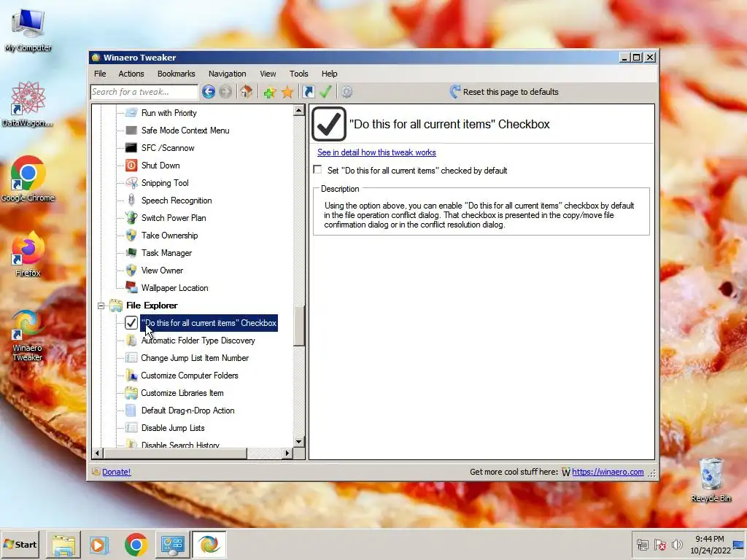Open the file explorer taskbar icon

(x=63, y=544)
